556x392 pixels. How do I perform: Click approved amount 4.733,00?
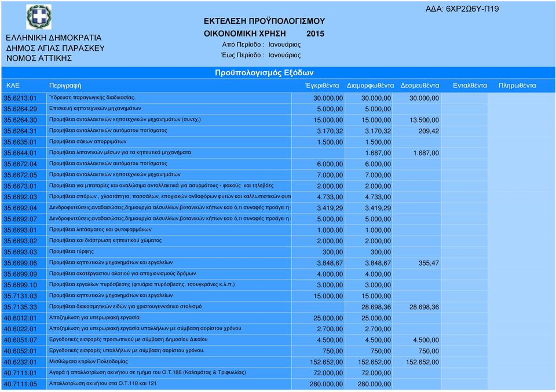tap(330, 197)
